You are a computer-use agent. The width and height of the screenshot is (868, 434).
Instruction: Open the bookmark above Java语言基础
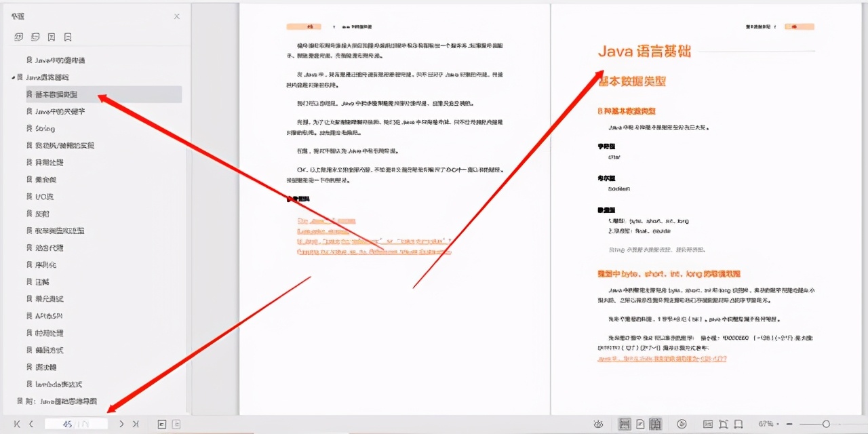tap(60, 60)
